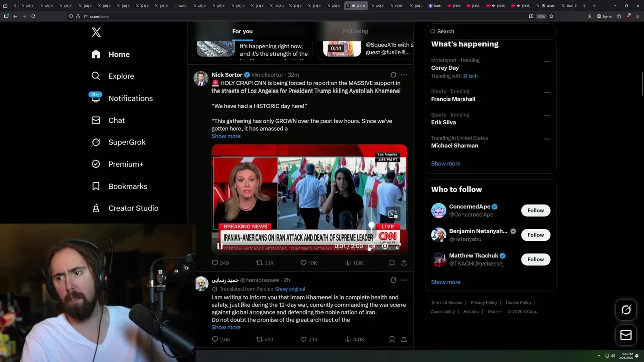The height and width of the screenshot is (362, 644).
Task: Show more in Who to follow
Action: [445, 282]
